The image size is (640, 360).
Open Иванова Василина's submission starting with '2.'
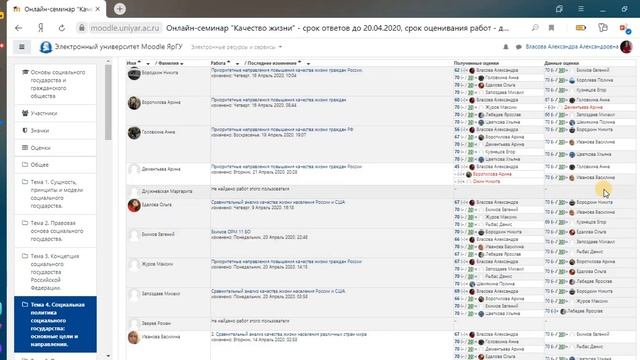289,334
